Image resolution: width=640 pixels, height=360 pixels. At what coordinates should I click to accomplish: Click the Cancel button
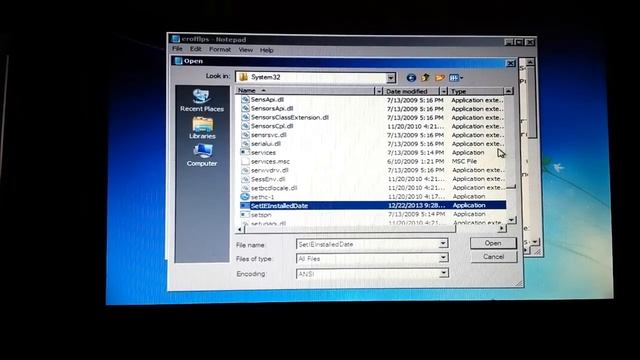493,257
